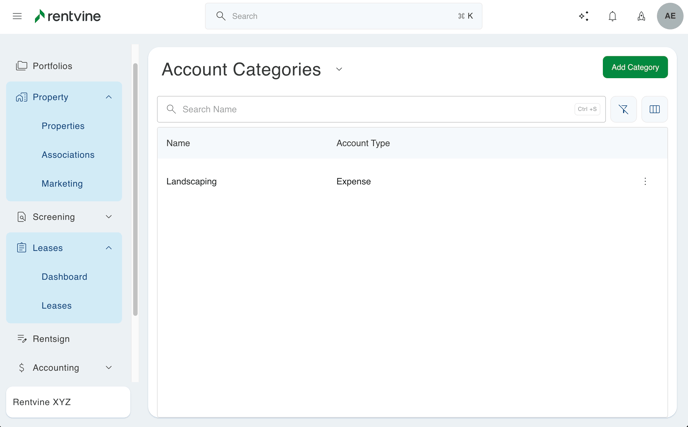Screen dimensions: 688x427
Task: Click the rocket icon in top bar
Action: tap(641, 16)
